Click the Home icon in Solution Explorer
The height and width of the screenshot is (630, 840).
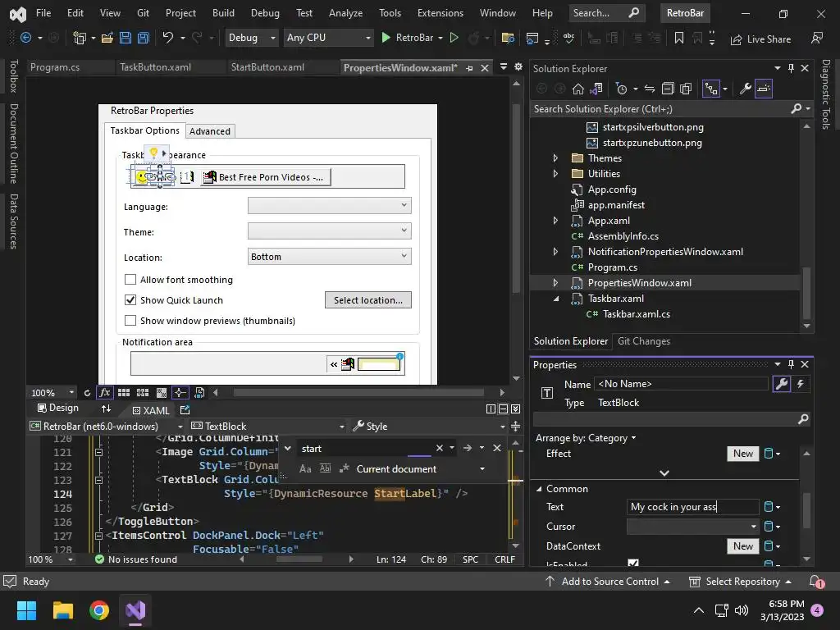pos(578,89)
